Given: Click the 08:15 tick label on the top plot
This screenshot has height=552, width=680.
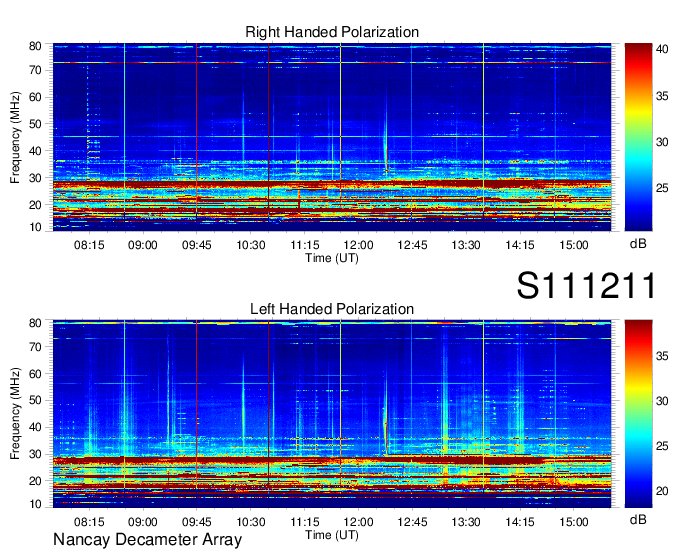Looking at the screenshot, I should click(x=89, y=245).
